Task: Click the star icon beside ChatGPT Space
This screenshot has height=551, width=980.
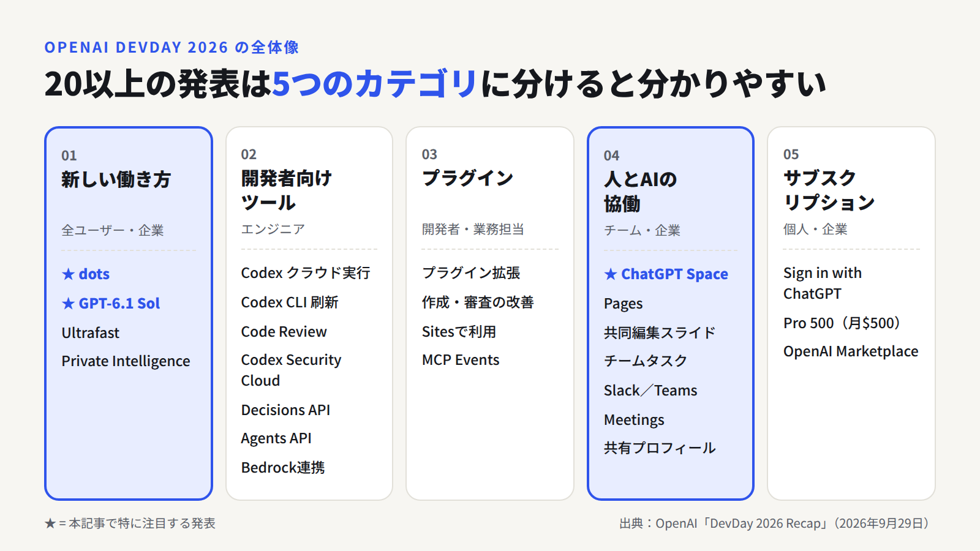Action: [611, 274]
